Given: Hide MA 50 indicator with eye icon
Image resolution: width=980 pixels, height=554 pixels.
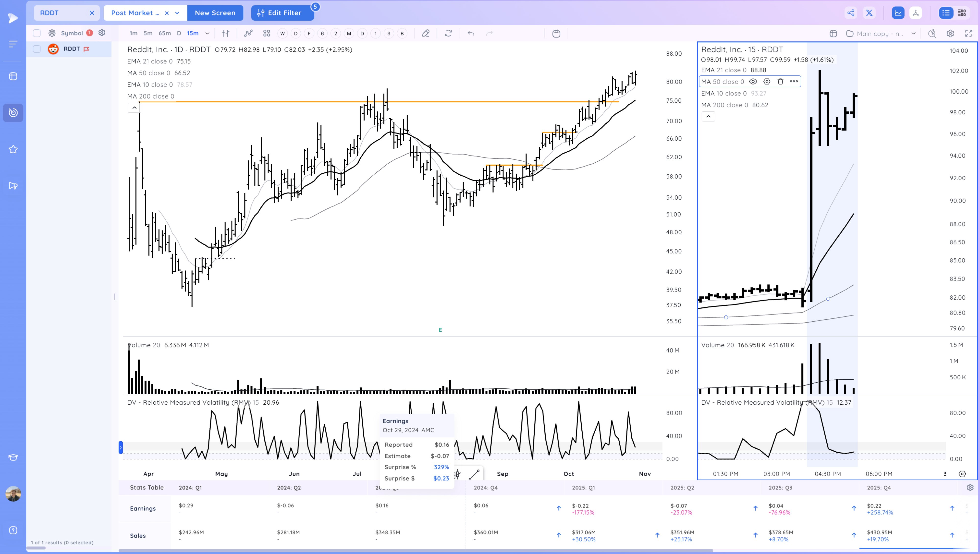Looking at the screenshot, I should (x=753, y=81).
